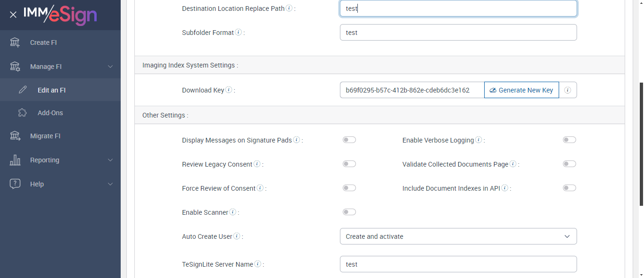The image size is (644, 278).
Task: Click the TeSignLite Server Name field
Action: click(x=458, y=264)
